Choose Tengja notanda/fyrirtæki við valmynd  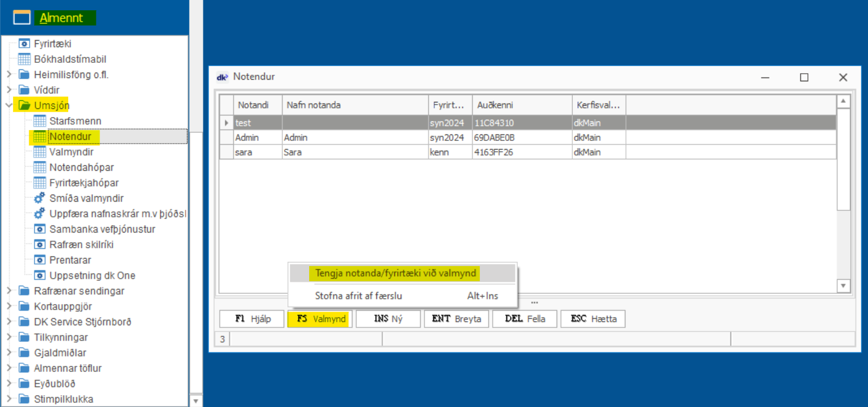395,273
